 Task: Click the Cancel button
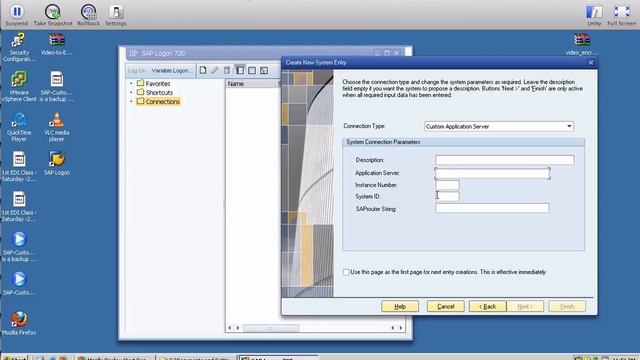coord(446,307)
